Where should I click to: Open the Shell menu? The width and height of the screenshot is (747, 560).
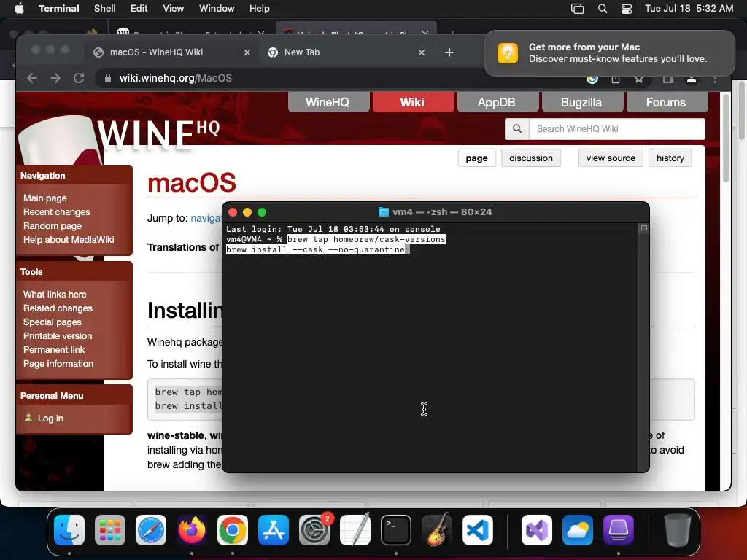point(104,9)
